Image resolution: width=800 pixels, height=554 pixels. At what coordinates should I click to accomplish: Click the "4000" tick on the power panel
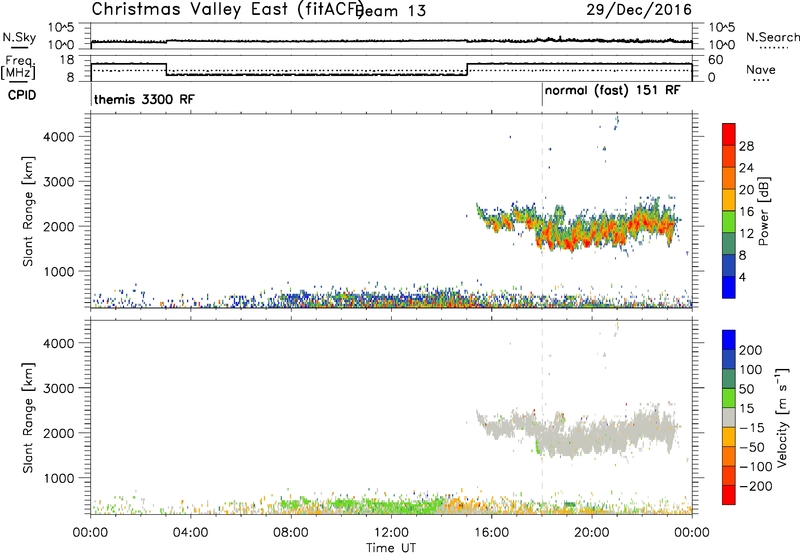[x=59, y=137]
